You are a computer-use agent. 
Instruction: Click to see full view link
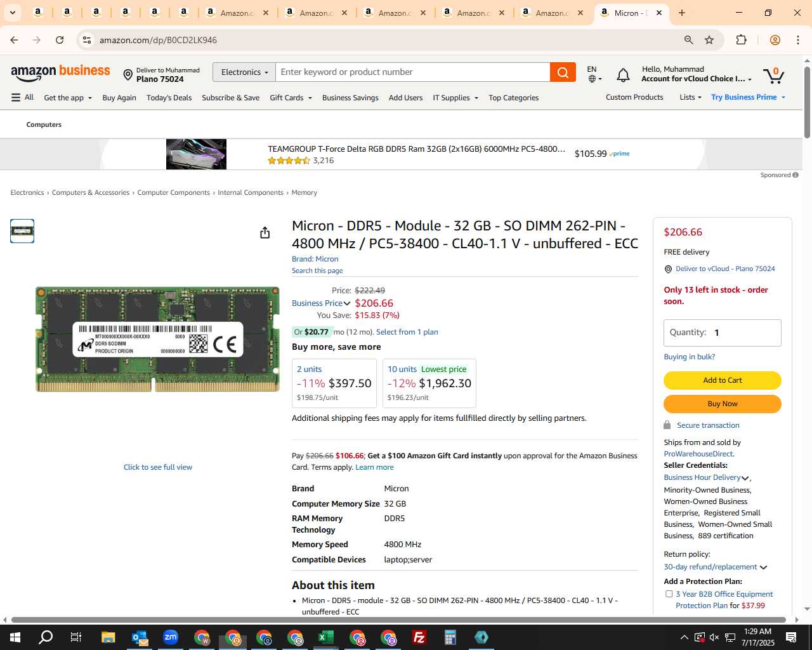tap(158, 467)
